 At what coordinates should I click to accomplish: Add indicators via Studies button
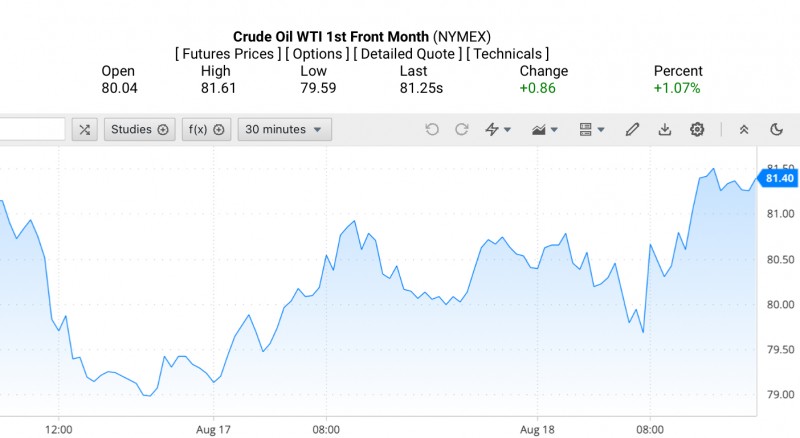(140, 129)
